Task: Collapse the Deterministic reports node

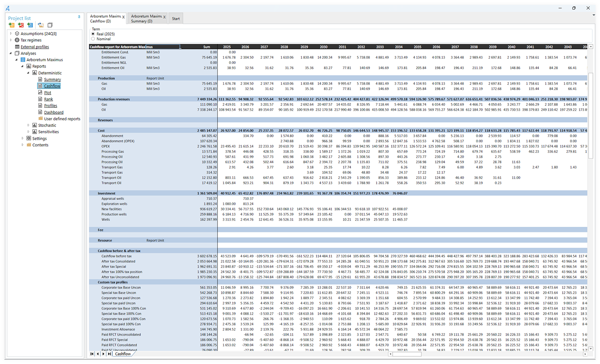Action: (28, 73)
